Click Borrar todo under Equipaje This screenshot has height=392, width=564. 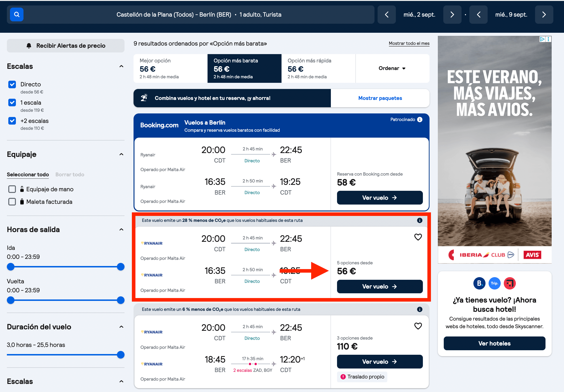pos(70,174)
